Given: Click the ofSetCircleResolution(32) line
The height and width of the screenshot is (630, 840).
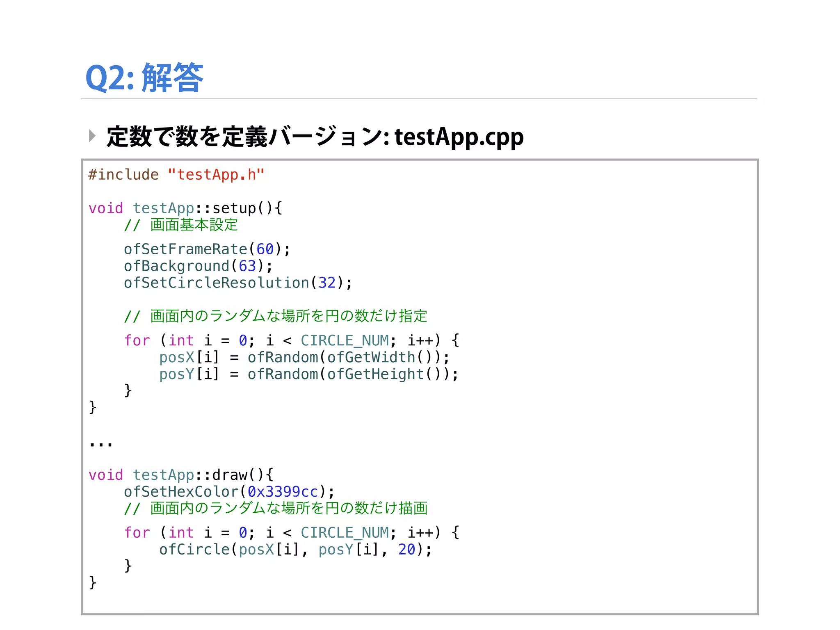Looking at the screenshot, I should click(238, 283).
